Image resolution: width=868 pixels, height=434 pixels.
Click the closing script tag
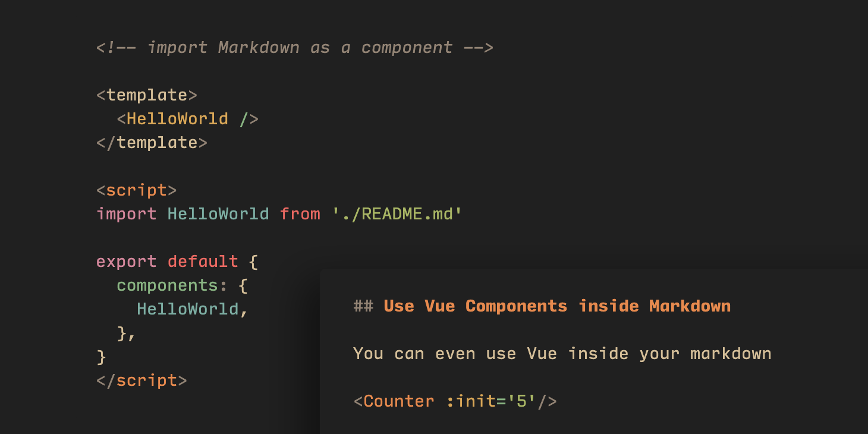(x=142, y=380)
